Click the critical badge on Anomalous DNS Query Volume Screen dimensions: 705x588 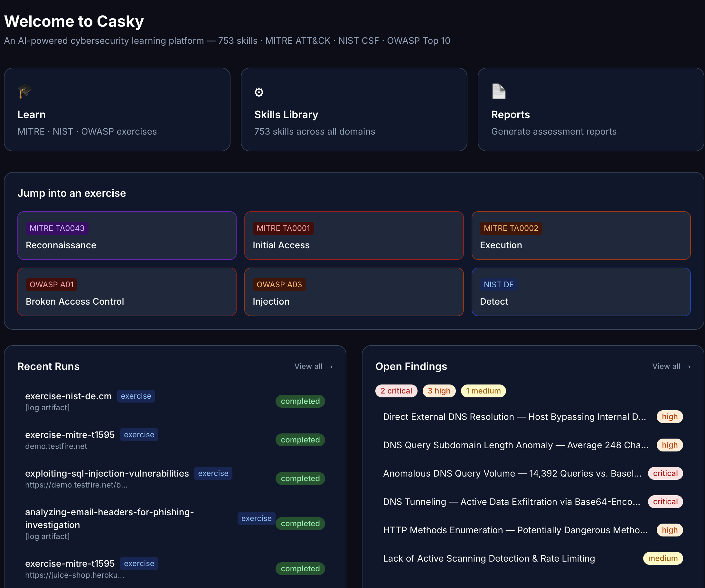pos(665,473)
